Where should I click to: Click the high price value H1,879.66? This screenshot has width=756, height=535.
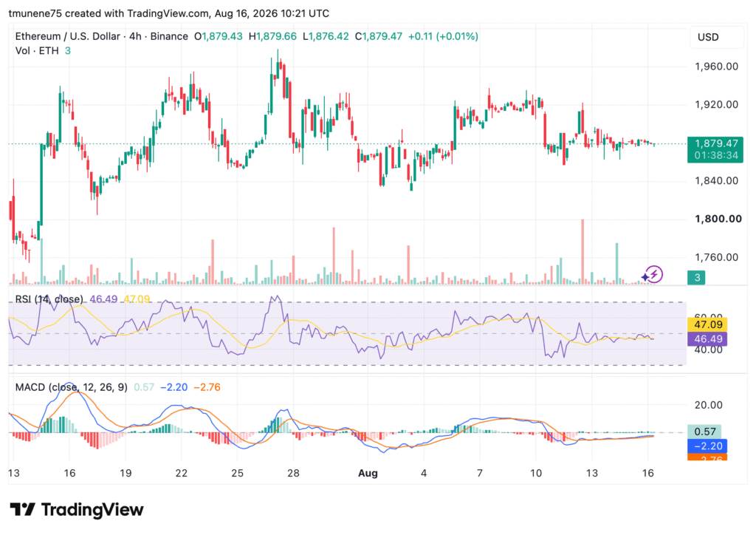coord(272,36)
